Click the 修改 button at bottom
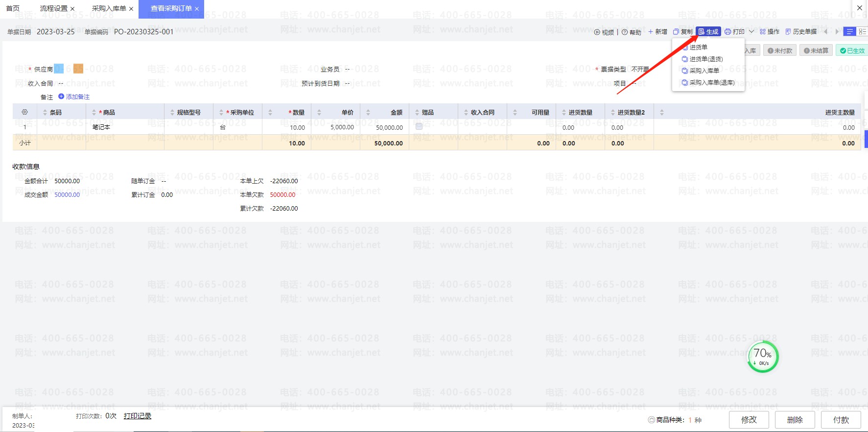Image resolution: width=868 pixels, height=432 pixels. (x=749, y=420)
